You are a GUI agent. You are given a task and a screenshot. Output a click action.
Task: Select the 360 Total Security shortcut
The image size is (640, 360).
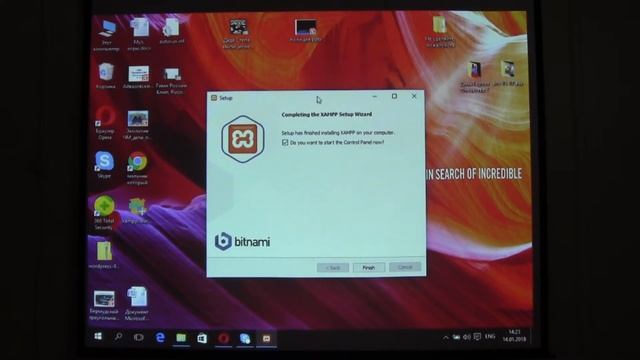click(x=104, y=212)
